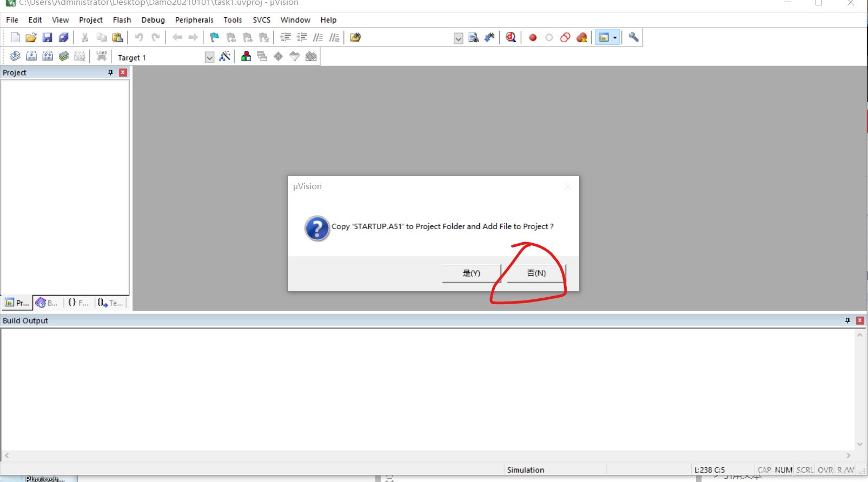This screenshot has height=482, width=868.
Task: Pin the Project panel
Action: [x=110, y=72]
